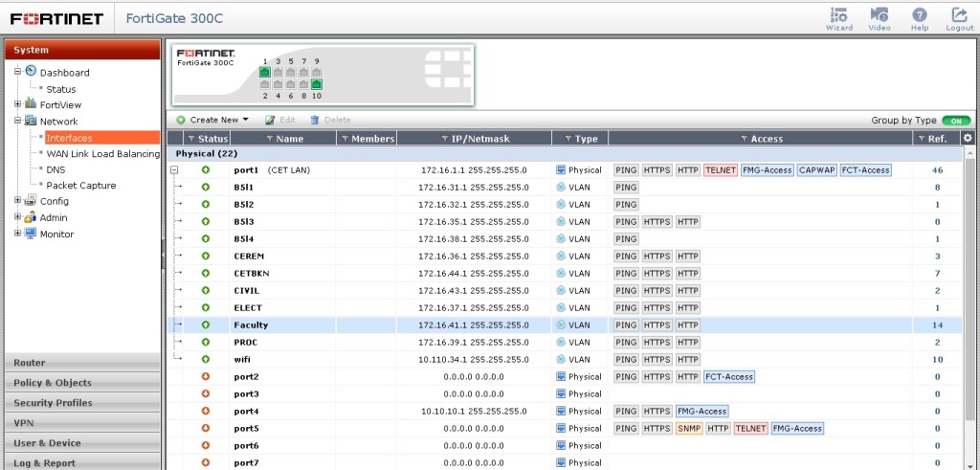Click the FortiView chart icon
Viewport: 980px width, 470px height.
tap(31, 103)
